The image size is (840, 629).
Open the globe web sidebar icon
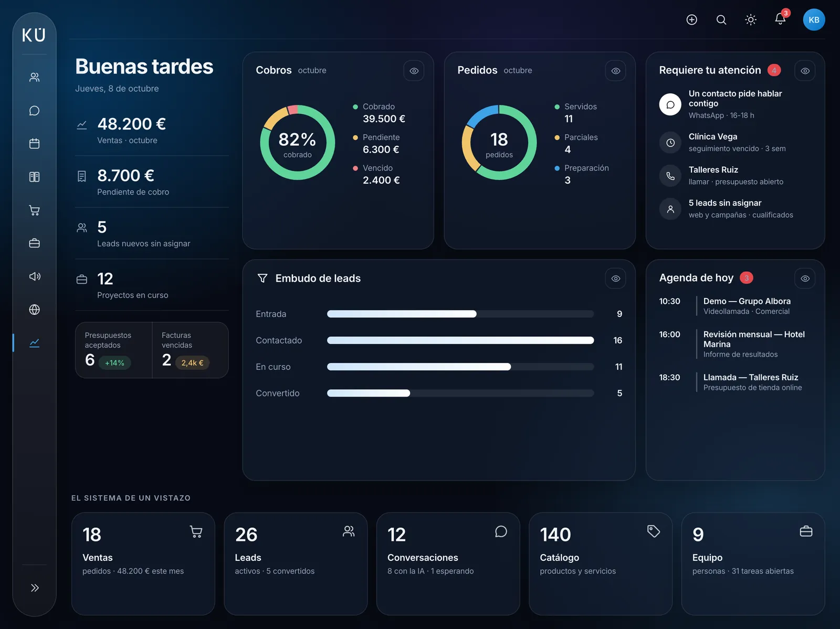34,310
